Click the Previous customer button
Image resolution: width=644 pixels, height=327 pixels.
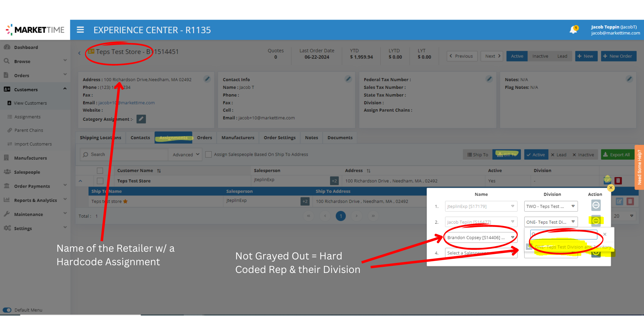pyautogui.click(x=462, y=56)
